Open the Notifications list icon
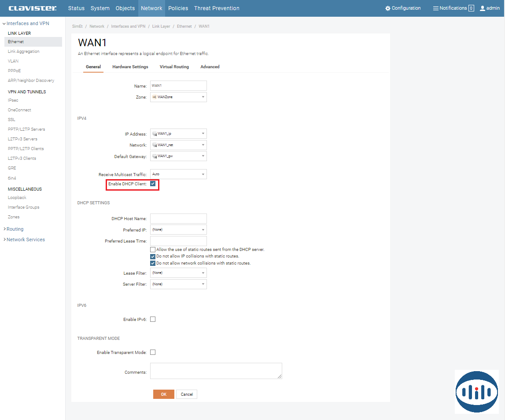The image size is (505, 420). click(435, 8)
